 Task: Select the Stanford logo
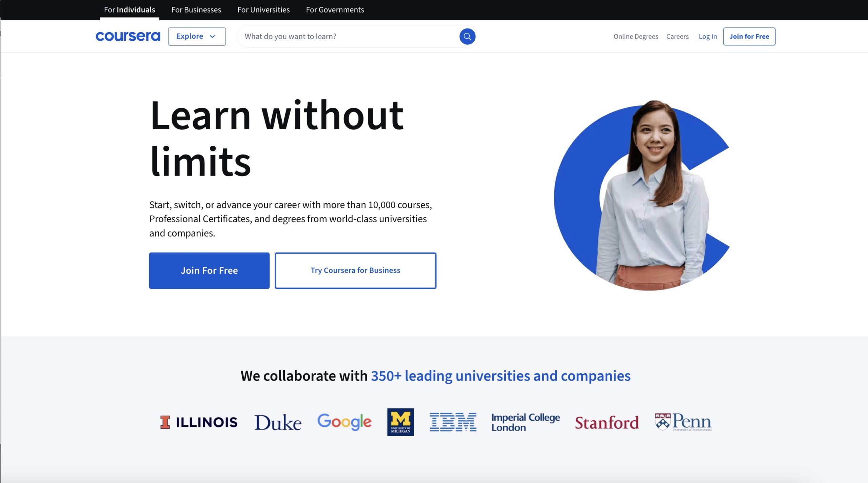[607, 423]
